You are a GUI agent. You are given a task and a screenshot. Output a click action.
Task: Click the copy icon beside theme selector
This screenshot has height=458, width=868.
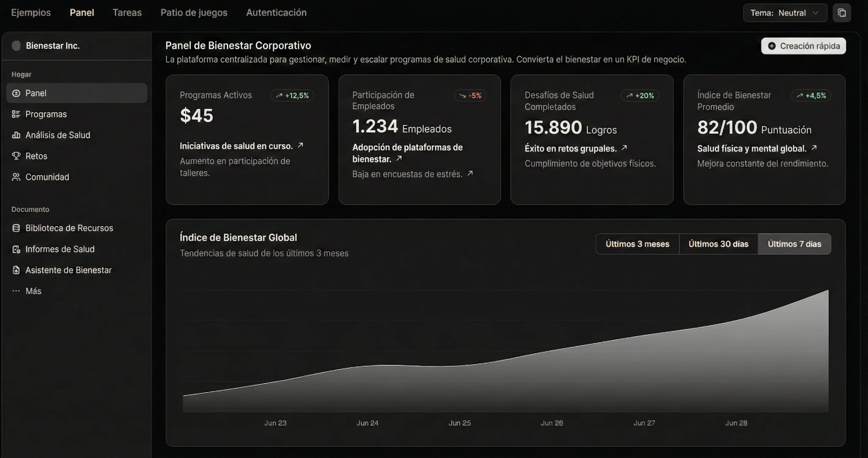[841, 13]
